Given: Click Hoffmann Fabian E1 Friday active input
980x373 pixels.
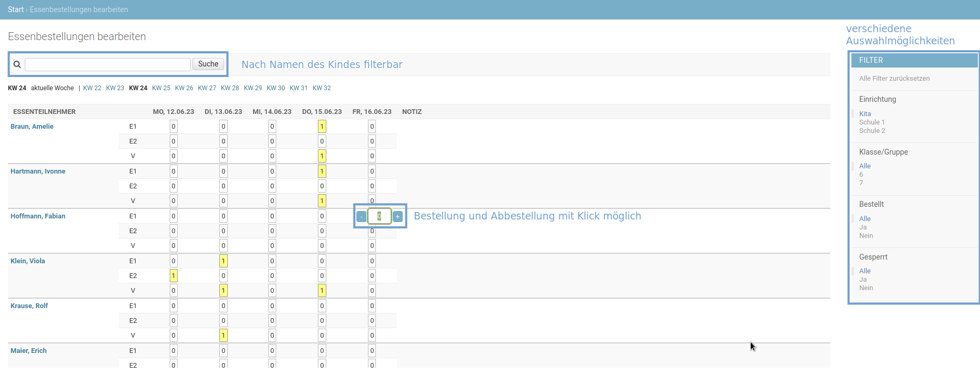Looking at the screenshot, I should [x=380, y=216].
